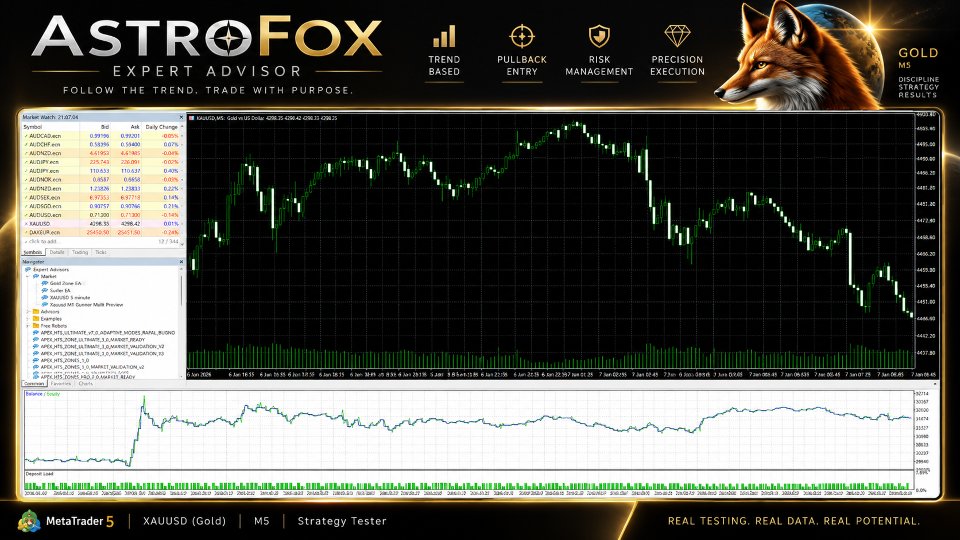Click the Navigator vertical scrollbar
Viewport: 960px width, 540px height.
tap(182, 290)
